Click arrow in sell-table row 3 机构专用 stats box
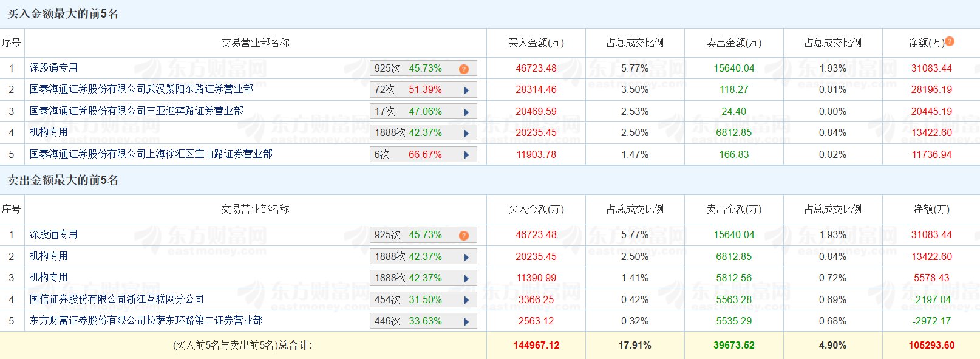This screenshot has height=359, width=980. pyautogui.click(x=466, y=278)
